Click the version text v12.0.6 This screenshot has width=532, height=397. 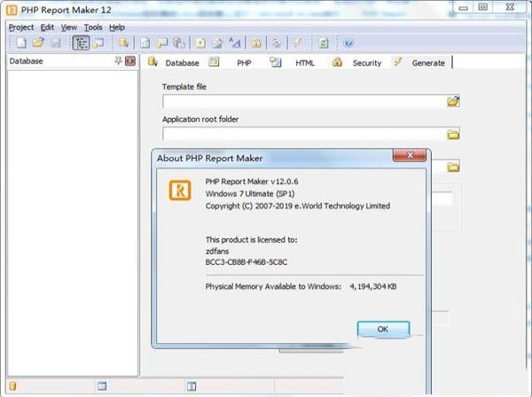285,182
